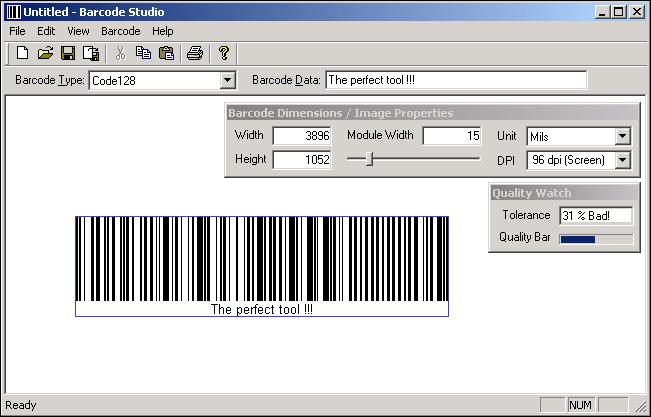Image resolution: width=651 pixels, height=417 pixels.
Task: Expand the DPI dropdown showing 96 dpi
Action: pyautogui.click(x=623, y=160)
